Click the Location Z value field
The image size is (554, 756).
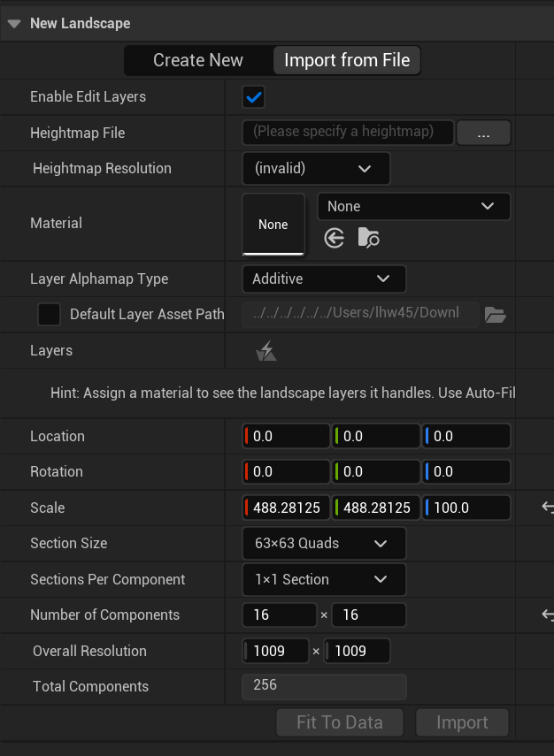(466, 436)
